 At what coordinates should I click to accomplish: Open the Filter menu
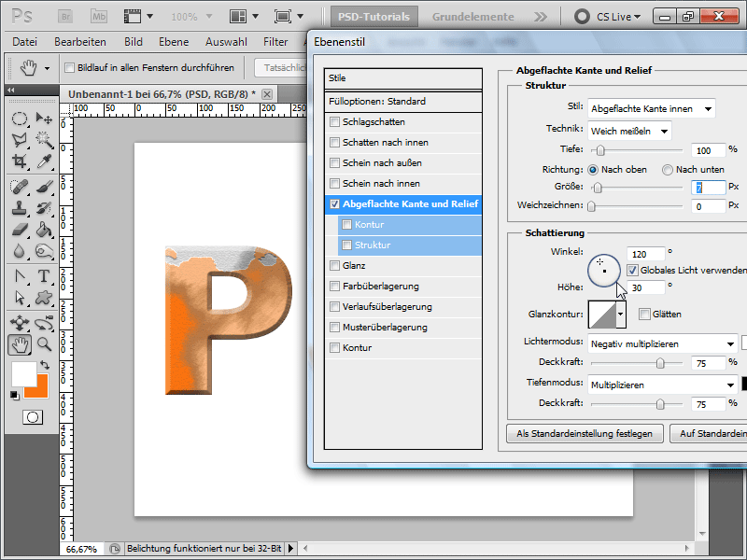coord(275,42)
